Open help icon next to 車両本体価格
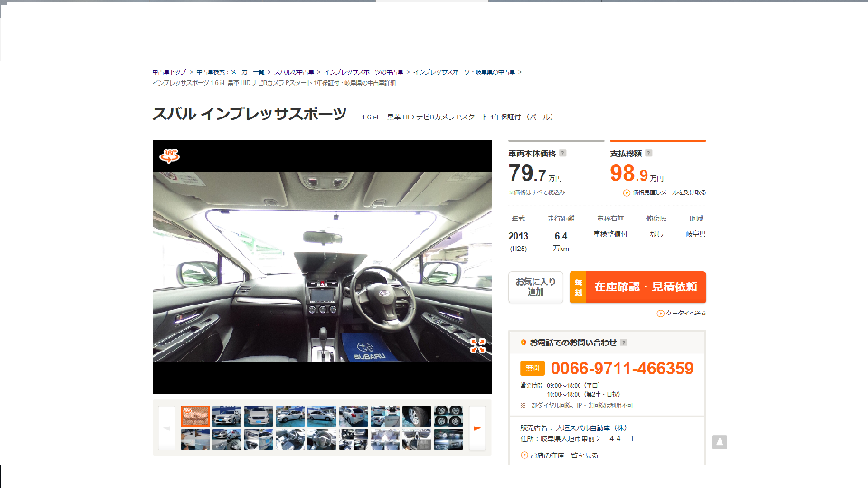The width and height of the screenshot is (868, 488). 562,154
